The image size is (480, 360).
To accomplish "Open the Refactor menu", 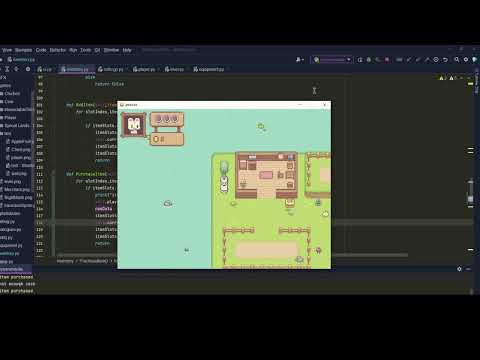I will [x=58, y=50].
